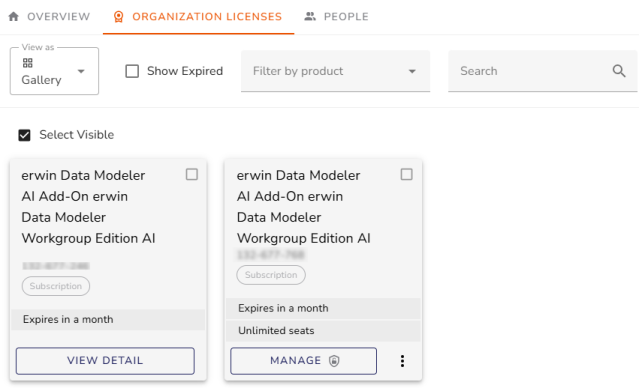Open the View as Gallery dropdown
The width and height of the screenshot is (639, 388).
click(x=54, y=71)
